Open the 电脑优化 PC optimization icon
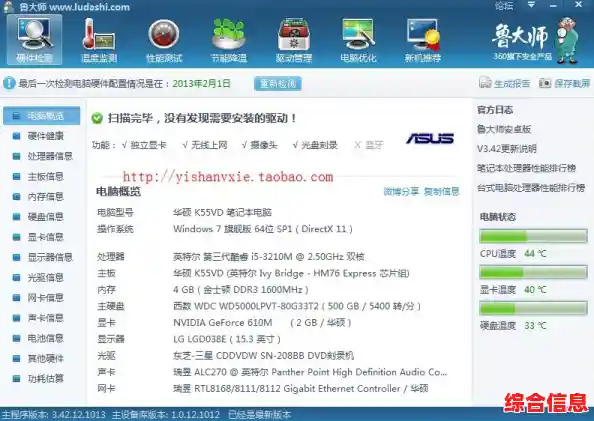This screenshot has width=594, height=421. click(x=358, y=40)
